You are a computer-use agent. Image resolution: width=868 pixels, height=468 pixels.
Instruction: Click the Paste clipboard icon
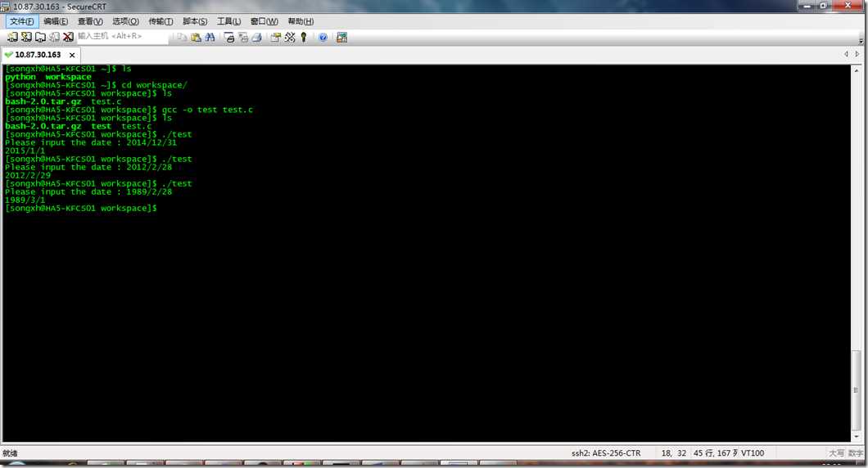pyautogui.click(x=196, y=37)
